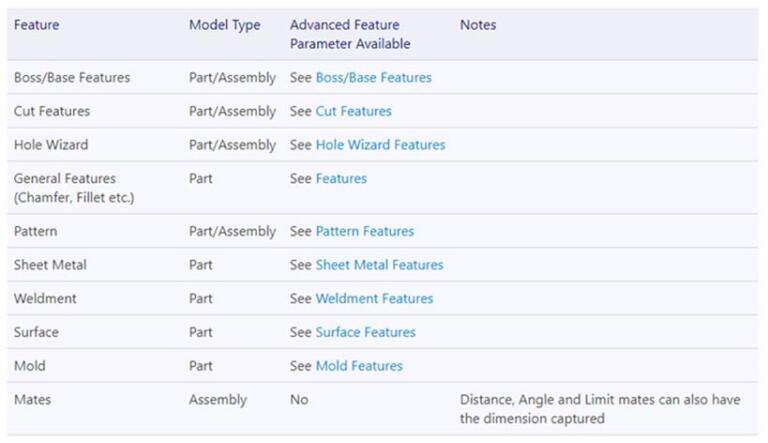Viewport: 768px width, 443px height.
Task: Follow the Cut Features hyperlink
Action: pos(353,111)
